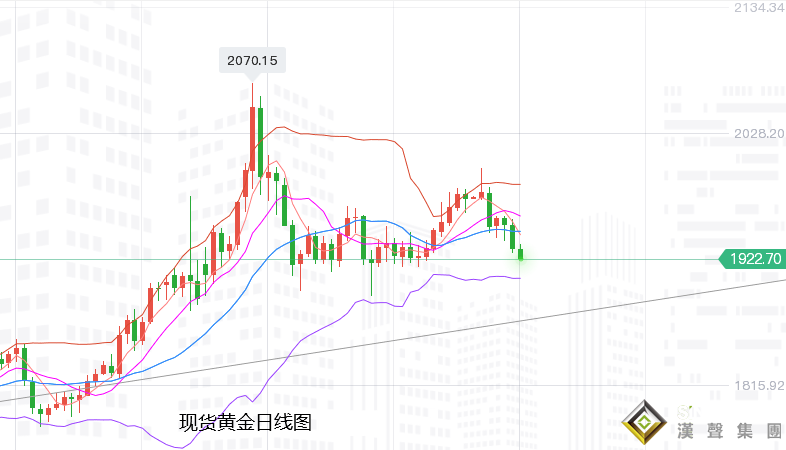
Task: Click the 1815.92 price axis label
Action: 755,386
